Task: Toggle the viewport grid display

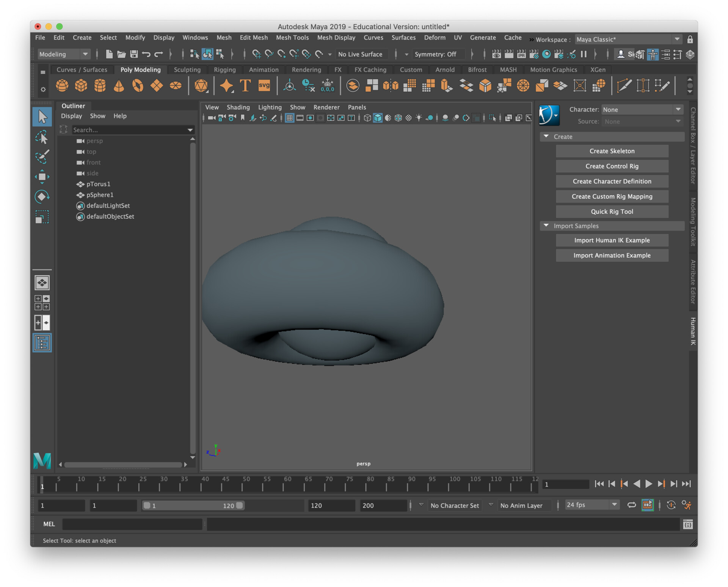Action: [x=290, y=118]
